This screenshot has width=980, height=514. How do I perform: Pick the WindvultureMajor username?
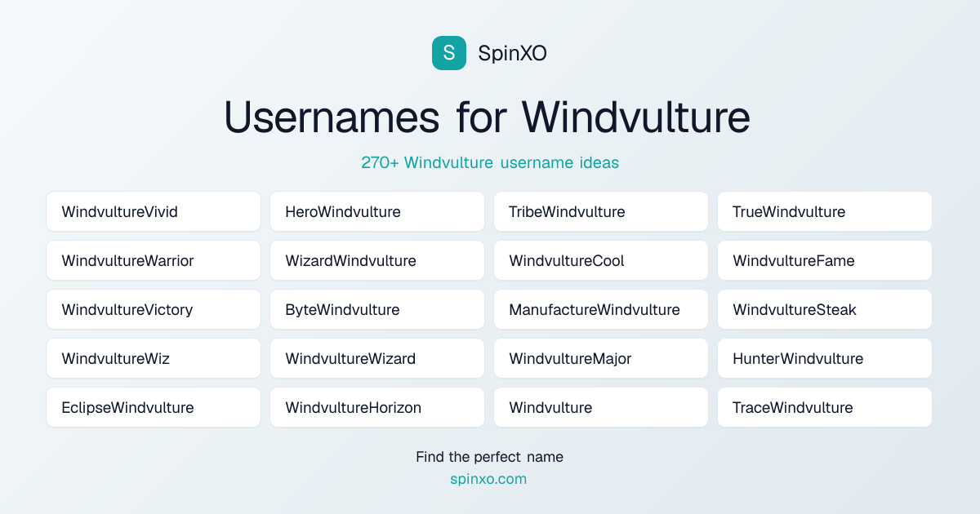601,358
